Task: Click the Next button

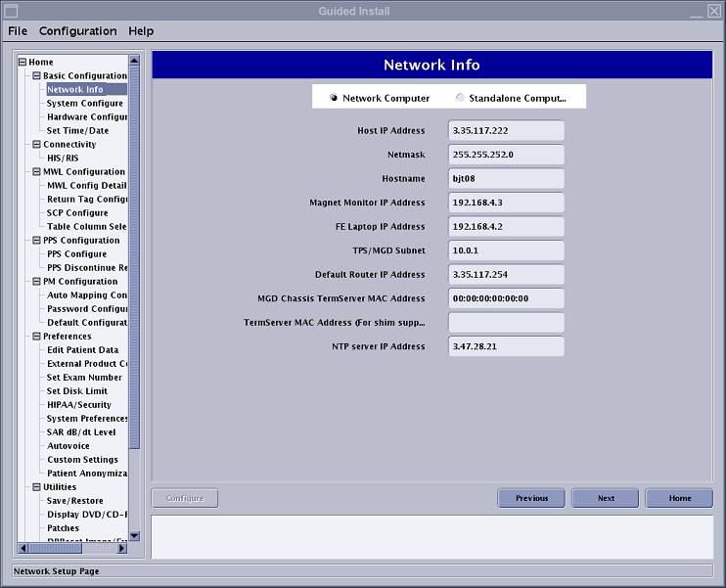Action: pos(606,498)
